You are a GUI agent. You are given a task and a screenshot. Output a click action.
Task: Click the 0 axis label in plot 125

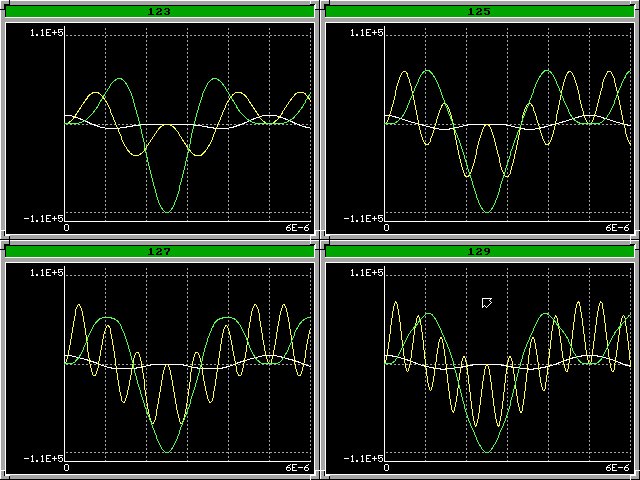coord(387,228)
